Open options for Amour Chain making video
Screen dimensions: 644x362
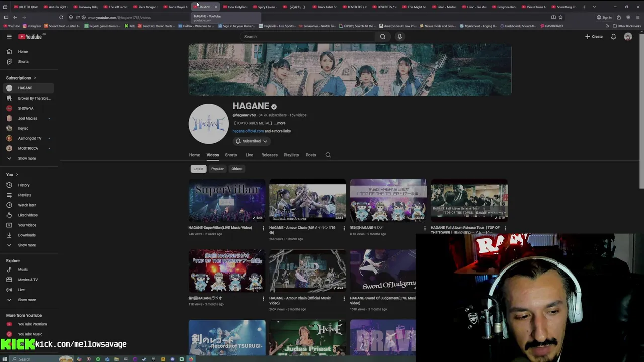[x=344, y=228]
